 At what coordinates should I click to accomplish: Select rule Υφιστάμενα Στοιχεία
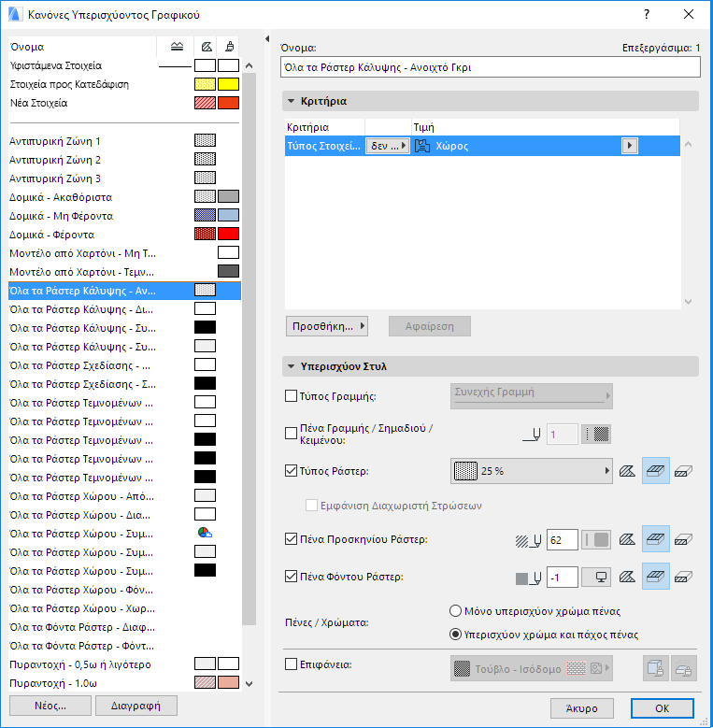124,65
